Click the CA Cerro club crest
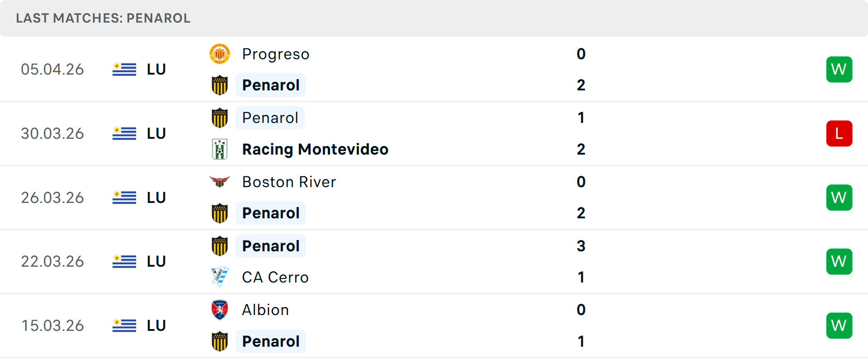 pyautogui.click(x=220, y=277)
